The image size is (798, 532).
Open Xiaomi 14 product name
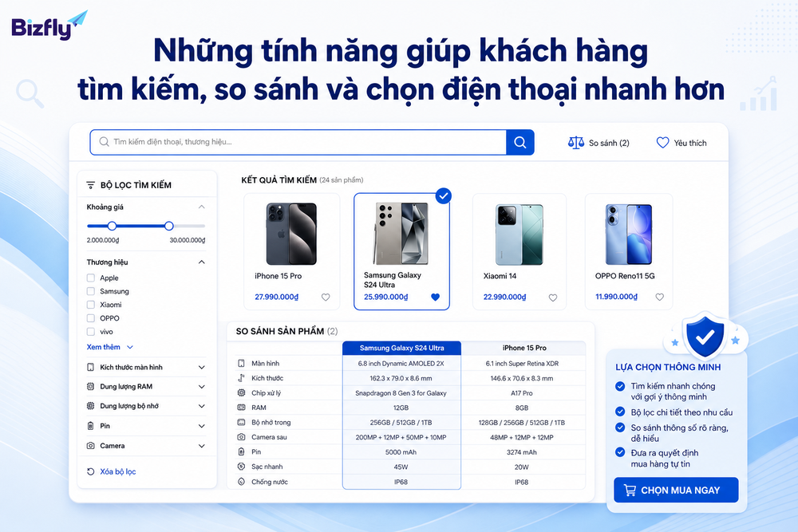(500, 276)
